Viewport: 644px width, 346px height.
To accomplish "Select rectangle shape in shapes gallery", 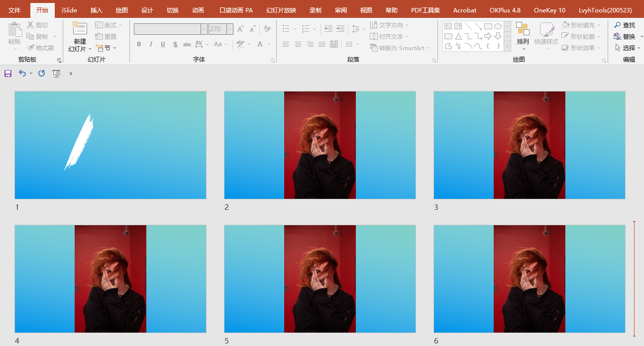I will [488, 26].
